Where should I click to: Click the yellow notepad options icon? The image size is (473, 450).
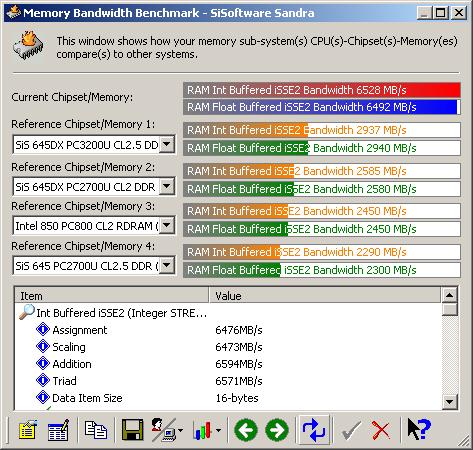(x=27, y=430)
